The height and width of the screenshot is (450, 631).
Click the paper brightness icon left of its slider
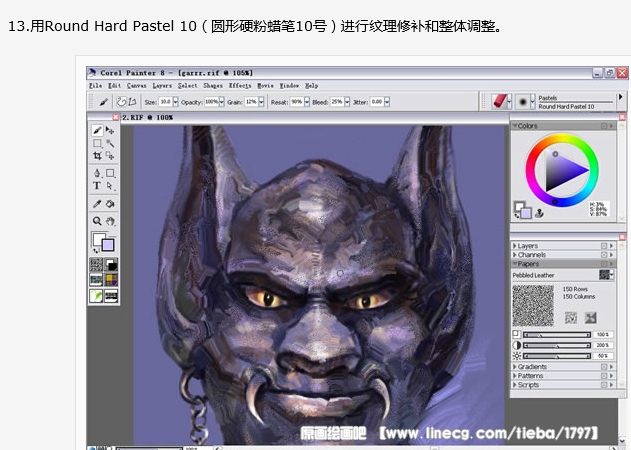click(x=517, y=356)
